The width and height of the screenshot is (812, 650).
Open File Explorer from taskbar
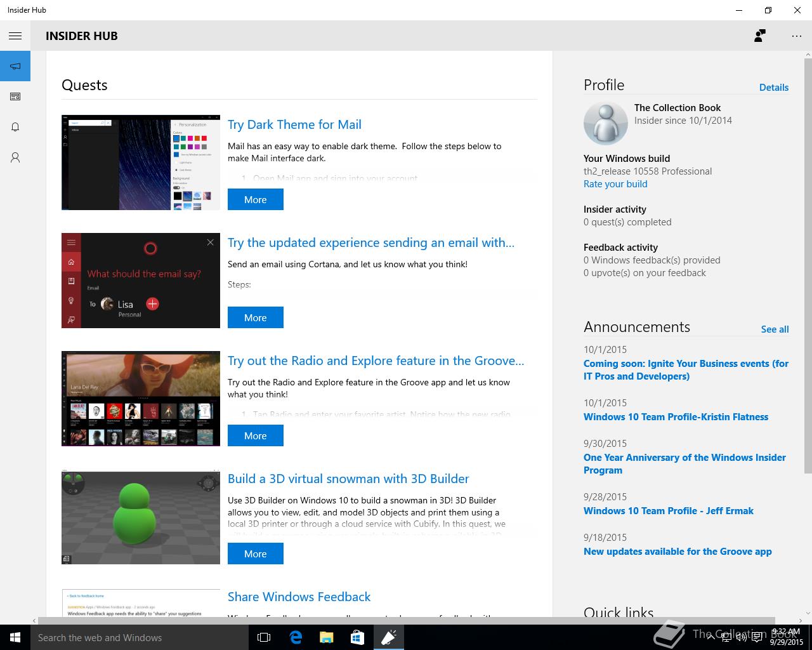click(x=326, y=637)
